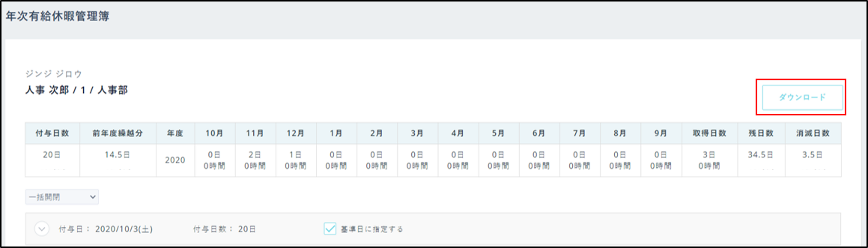Screen dimensions: 868x248
Task: Click the ダウンロード button
Action: (802, 97)
